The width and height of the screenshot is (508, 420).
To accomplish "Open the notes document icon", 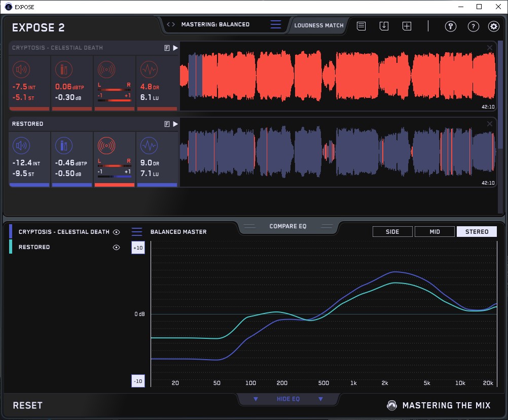I will tap(361, 26).
